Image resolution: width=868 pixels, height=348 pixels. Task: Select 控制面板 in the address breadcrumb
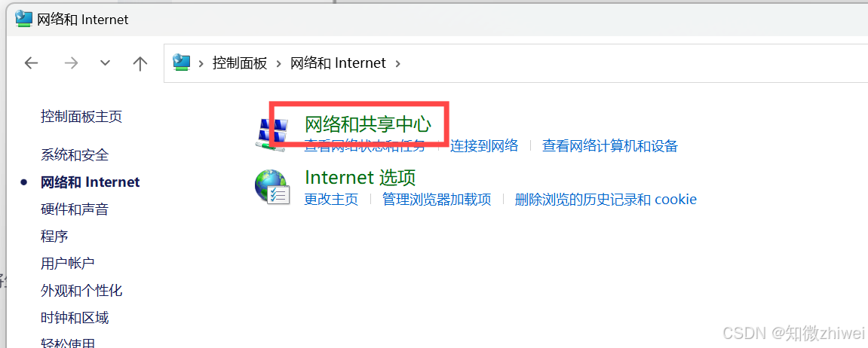[x=240, y=63]
